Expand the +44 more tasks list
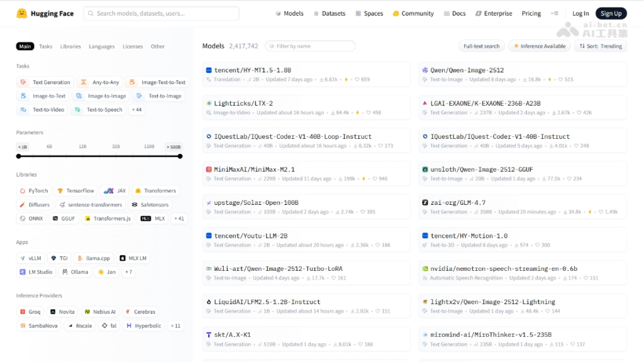644x362 pixels. (136, 110)
